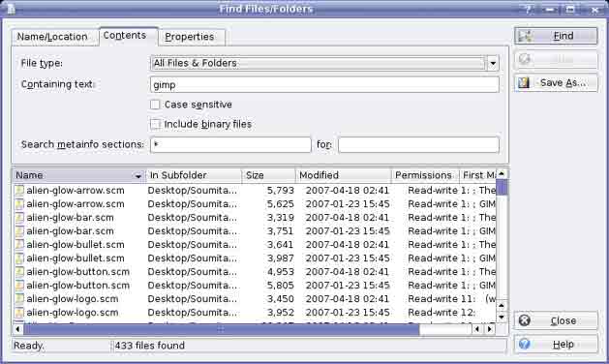This screenshot has width=609, height=364.
Task: Click the Permissions column header
Action: click(x=425, y=175)
